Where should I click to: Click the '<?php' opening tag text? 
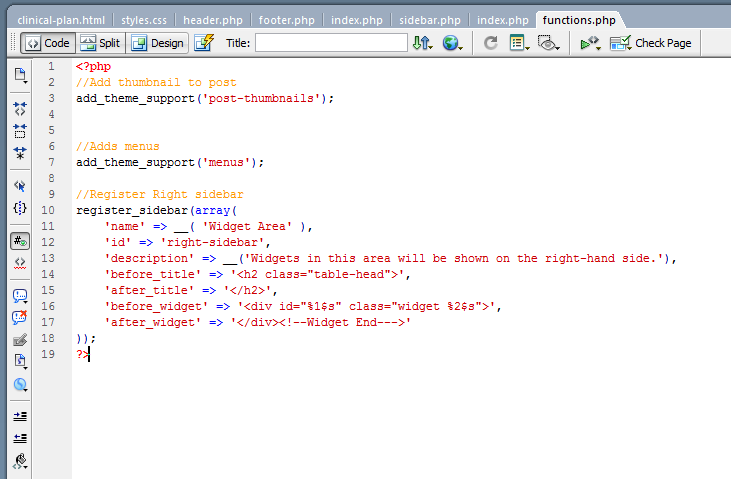coord(93,66)
